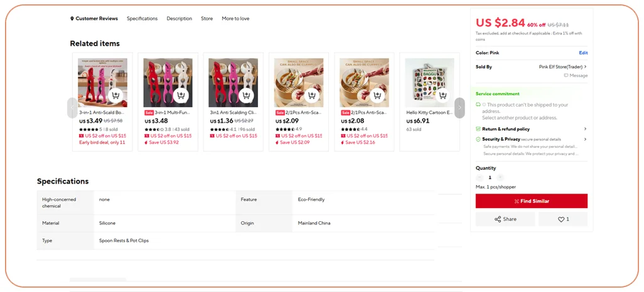The width and height of the screenshot is (644, 292).
Task: Add 3-in-1 Anti-Scald Bo... item to cart
Action: [115, 95]
